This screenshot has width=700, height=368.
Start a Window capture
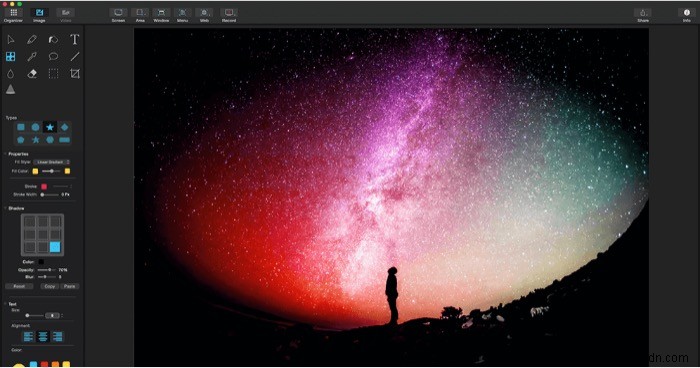(x=161, y=15)
